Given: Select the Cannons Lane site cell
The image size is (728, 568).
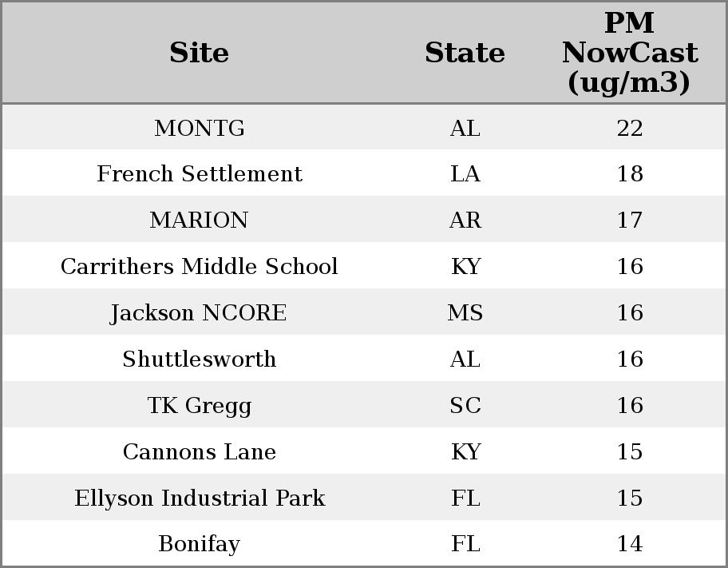Looking at the screenshot, I should click(x=200, y=452).
